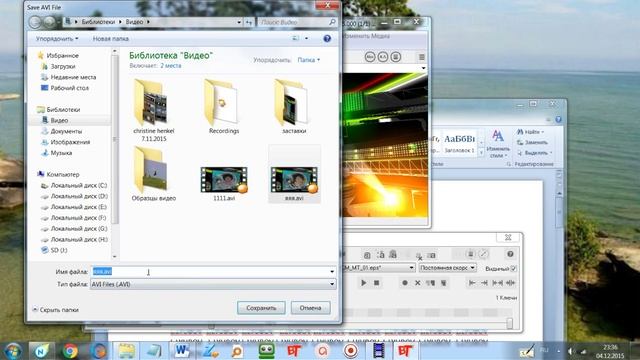
Task: Select Рабочий стол in the navigation pane
Action: click(69, 88)
